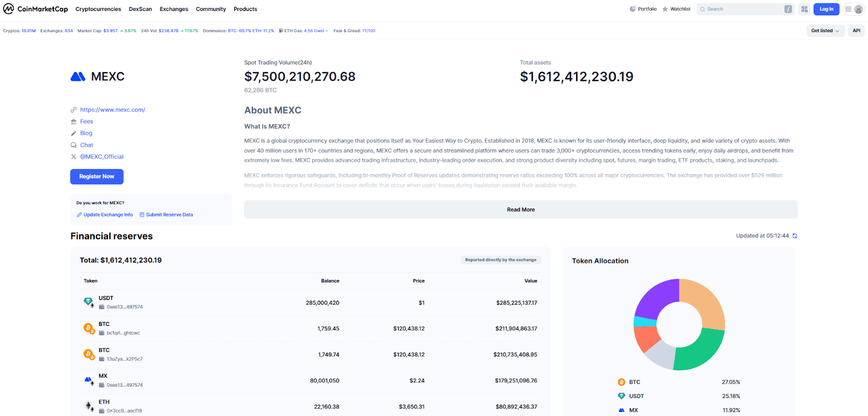
Task: Click the QR code app icon
Action: pyautogui.click(x=805, y=9)
